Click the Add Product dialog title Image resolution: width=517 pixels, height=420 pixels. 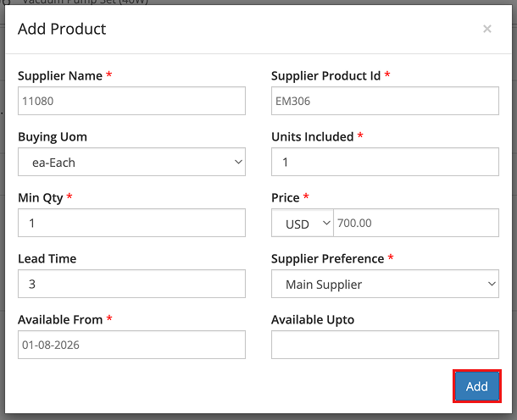tap(62, 30)
